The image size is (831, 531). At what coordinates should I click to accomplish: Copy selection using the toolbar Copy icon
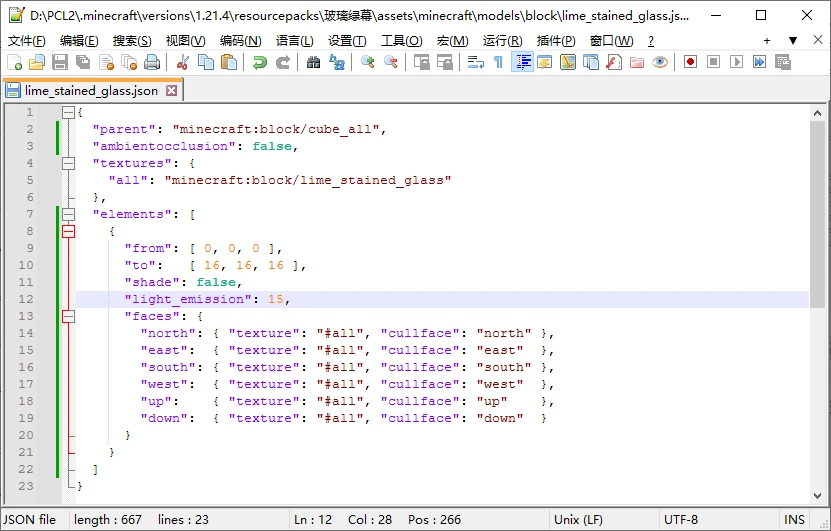point(206,63)
